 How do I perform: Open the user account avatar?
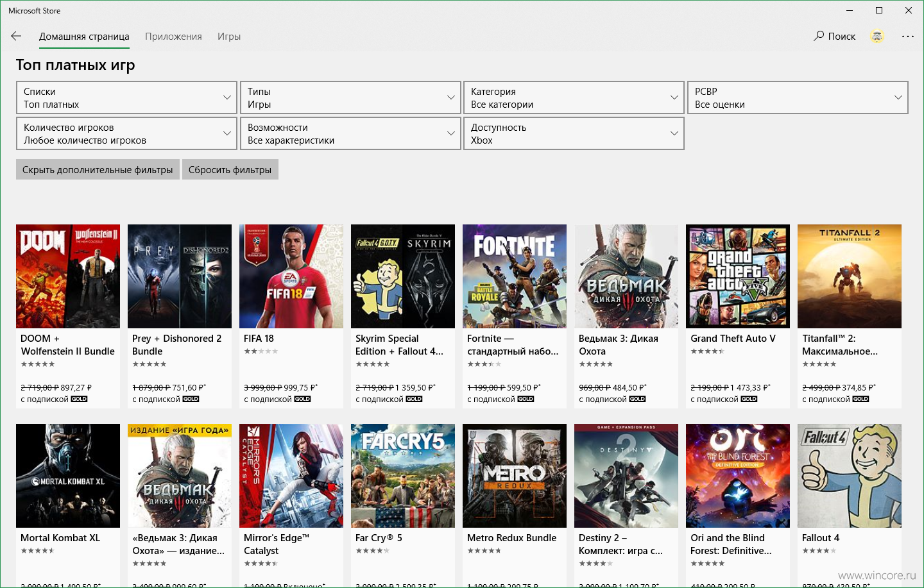(x=877, y=37)
